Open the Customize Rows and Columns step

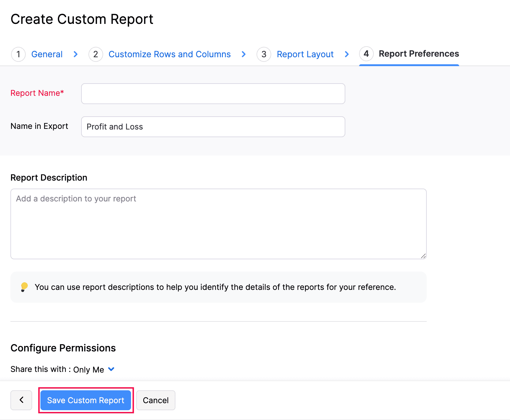coord(170,54)
